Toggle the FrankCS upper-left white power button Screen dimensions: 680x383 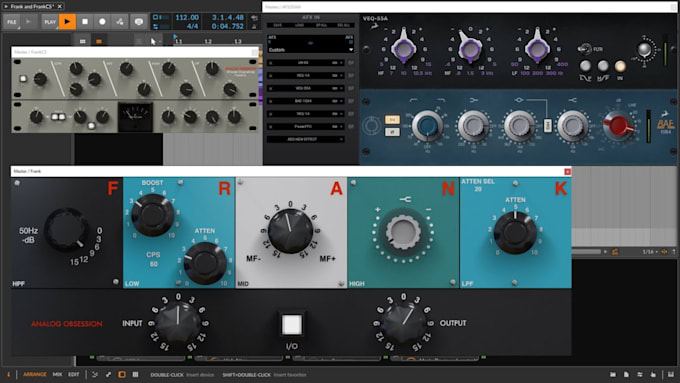pyautogui.click(x=23, y=79)
